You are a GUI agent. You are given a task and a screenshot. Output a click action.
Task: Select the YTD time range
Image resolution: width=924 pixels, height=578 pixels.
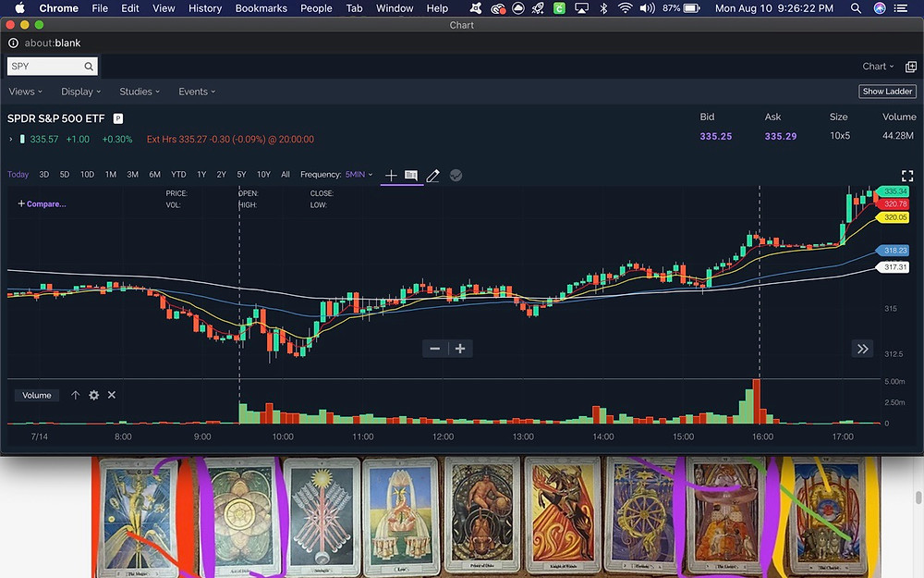click(178, 175)
